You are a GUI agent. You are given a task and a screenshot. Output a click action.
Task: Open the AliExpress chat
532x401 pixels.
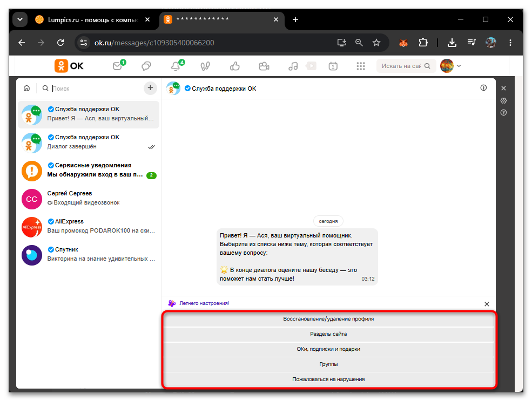click(x=89, y=227)
